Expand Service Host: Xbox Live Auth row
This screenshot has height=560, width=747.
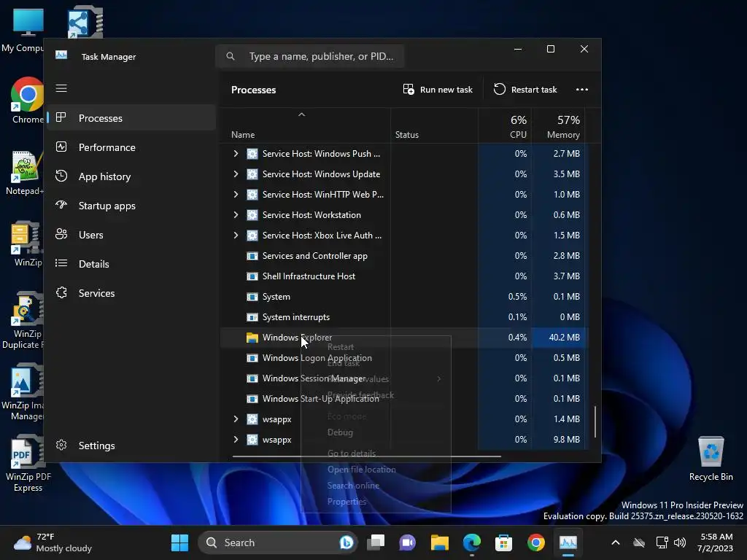[236, 236]
